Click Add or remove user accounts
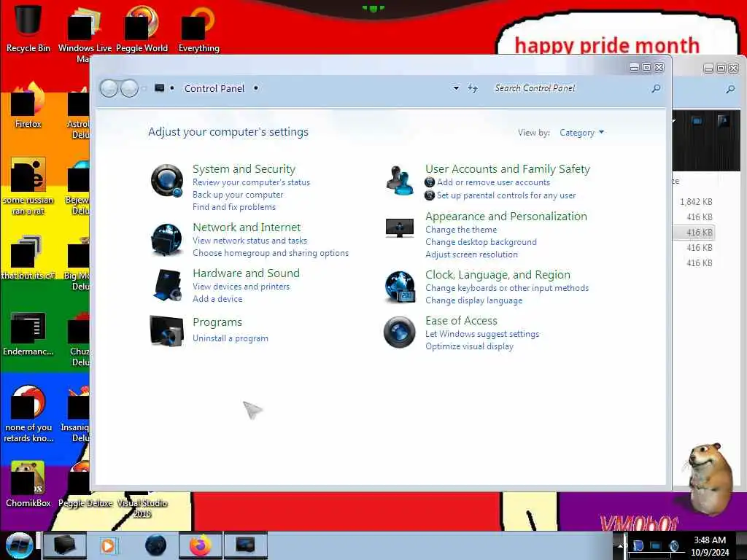This screenshot has width=747, height=560. (x=494, y=182)
